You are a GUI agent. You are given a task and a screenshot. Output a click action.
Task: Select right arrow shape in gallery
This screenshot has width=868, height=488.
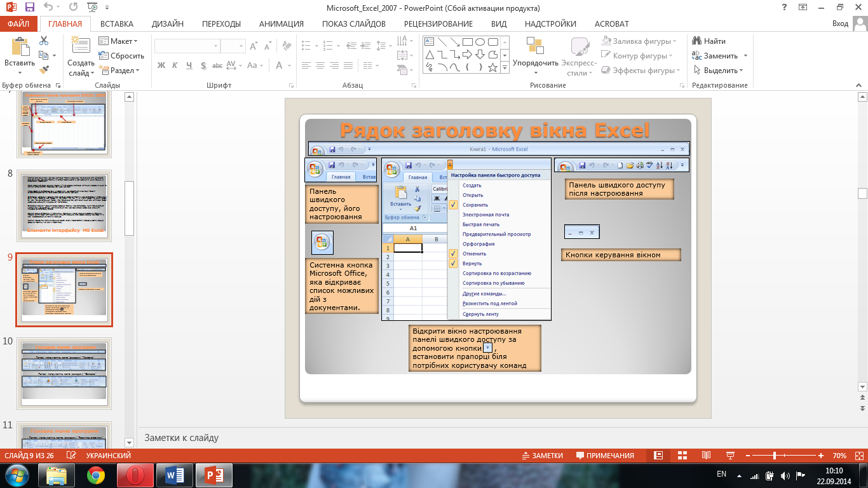(467, 55)
